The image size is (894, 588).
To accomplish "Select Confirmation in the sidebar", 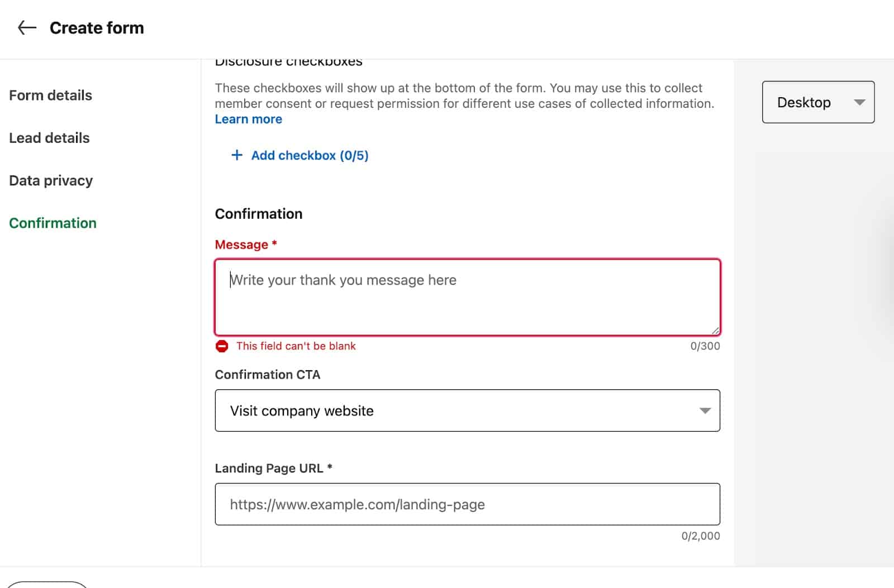I will (53, 223).
